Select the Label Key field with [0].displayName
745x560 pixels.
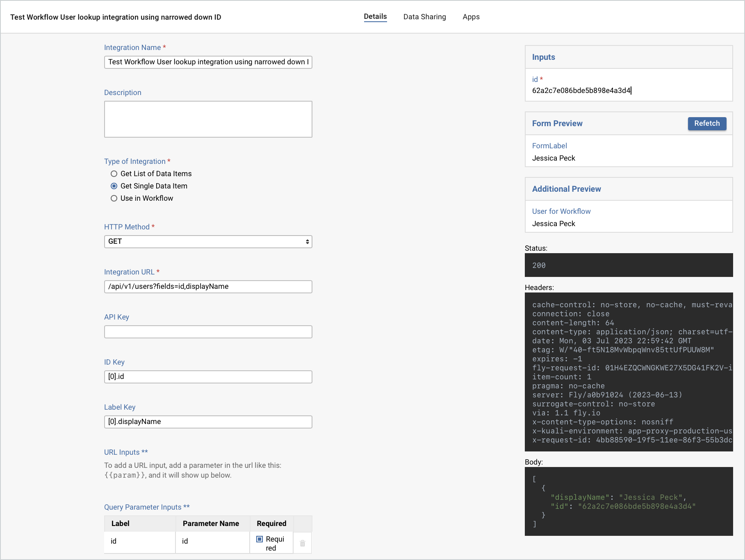click(207, 422)
